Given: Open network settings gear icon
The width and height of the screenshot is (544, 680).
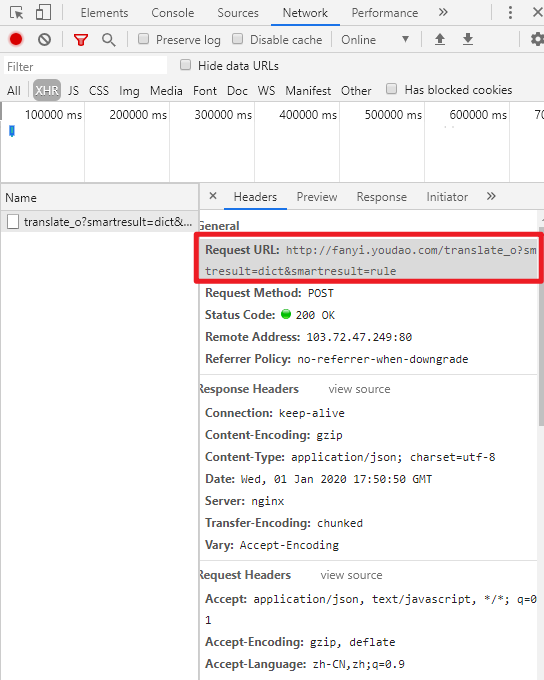Looking at the screenshot, I should [537, 39].
